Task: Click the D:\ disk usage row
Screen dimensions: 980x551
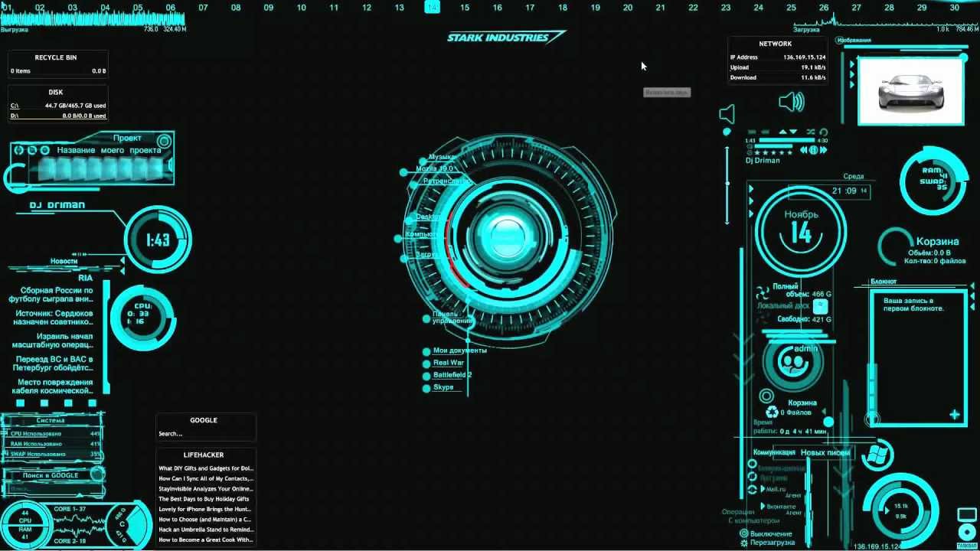Action: coord(58,116)
